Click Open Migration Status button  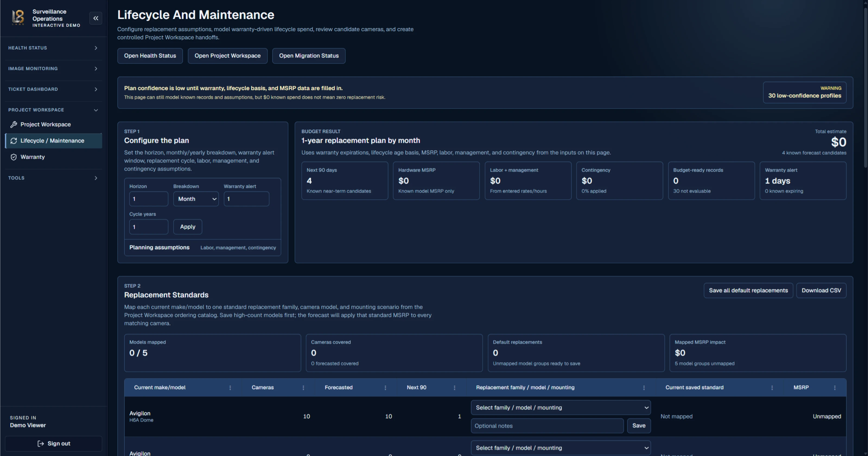pos(309,56)
